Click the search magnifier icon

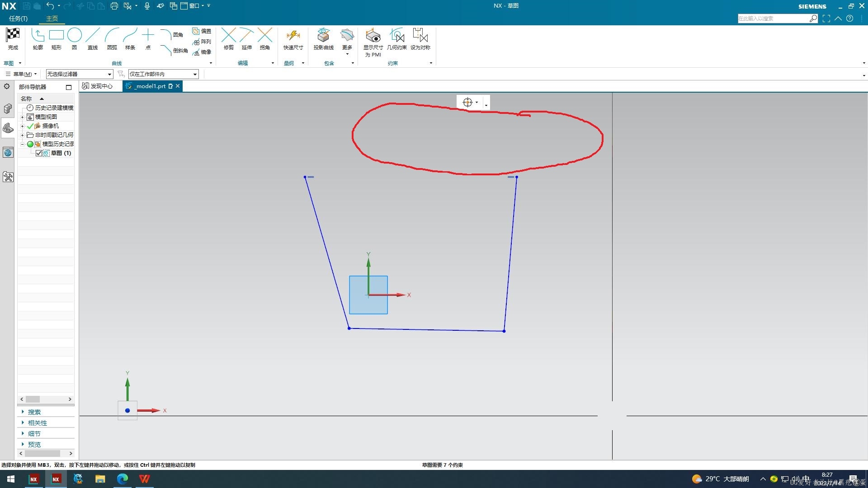[x=813, y=19]
